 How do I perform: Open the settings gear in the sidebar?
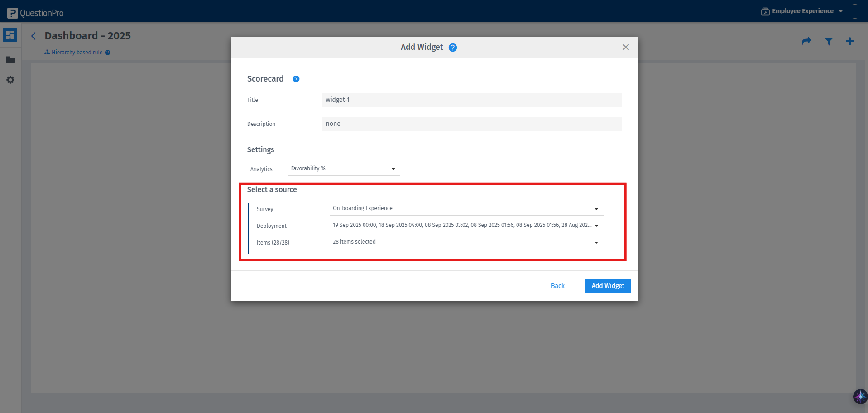(x=10, y=80)
